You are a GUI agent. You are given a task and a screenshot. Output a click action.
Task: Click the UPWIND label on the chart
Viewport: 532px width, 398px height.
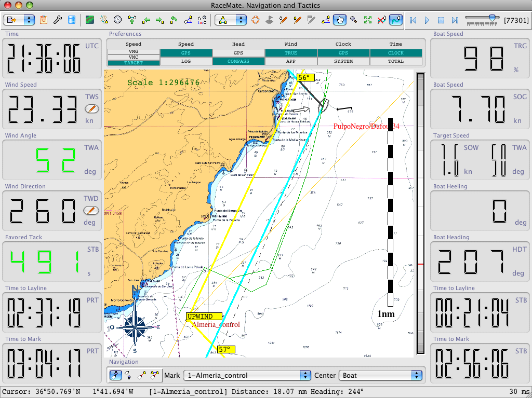[204, 317]
